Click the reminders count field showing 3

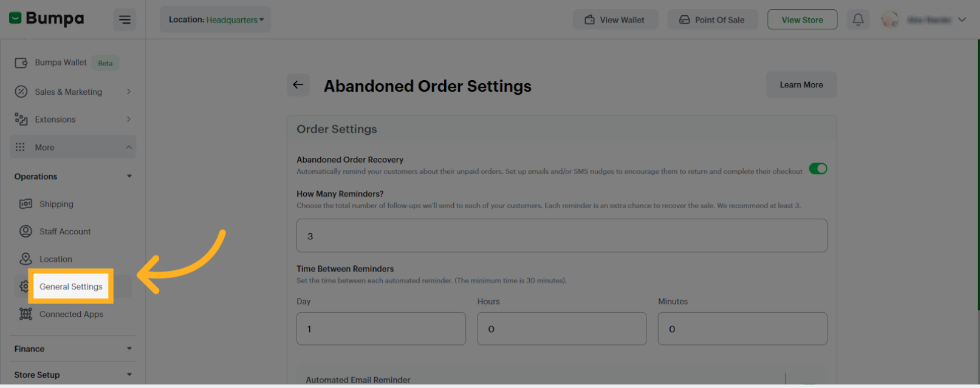click(561, 236)
